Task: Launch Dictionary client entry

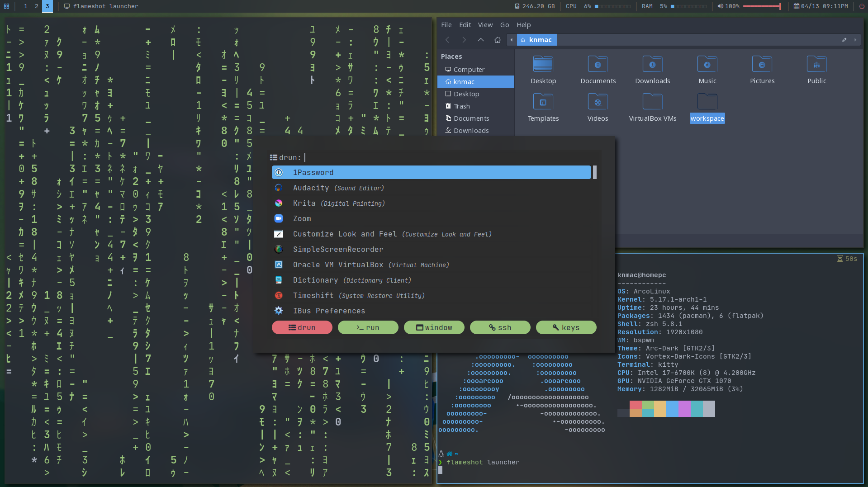Action: click(431, 280)
